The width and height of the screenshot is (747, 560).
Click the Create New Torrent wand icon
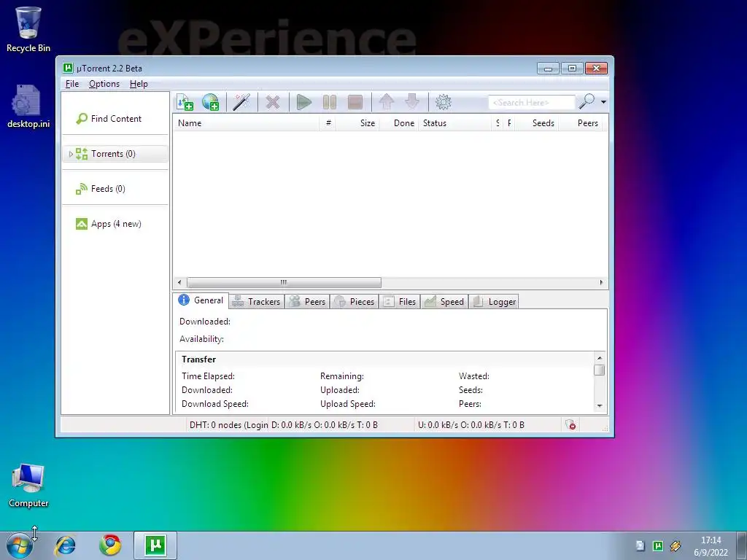point(241,102)
